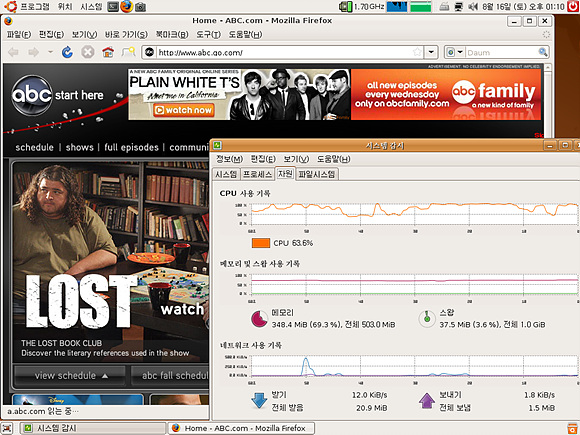Viewport: 580px width, 435px height.
Task: Open the back/forward history dropdown arrow
Action: point(50,52)
